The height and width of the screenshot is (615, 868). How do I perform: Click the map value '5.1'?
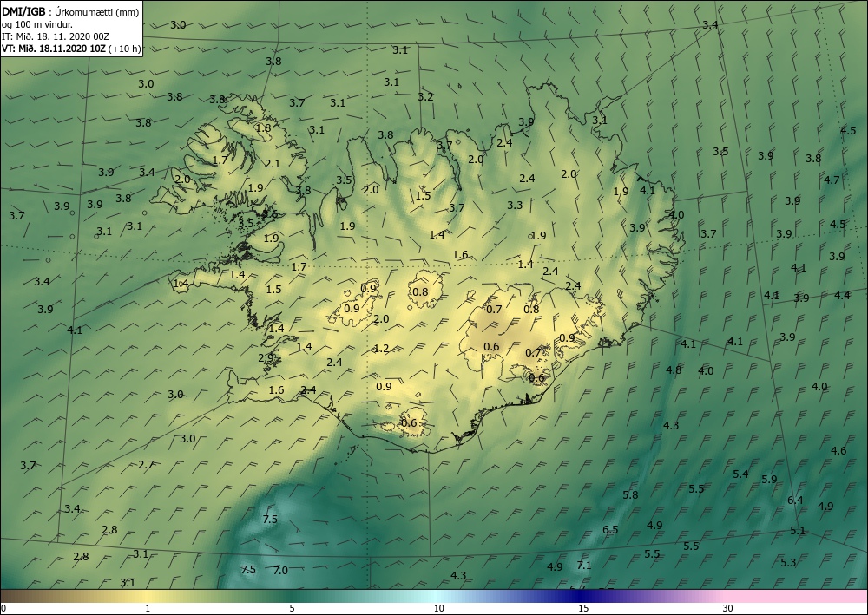798,531
